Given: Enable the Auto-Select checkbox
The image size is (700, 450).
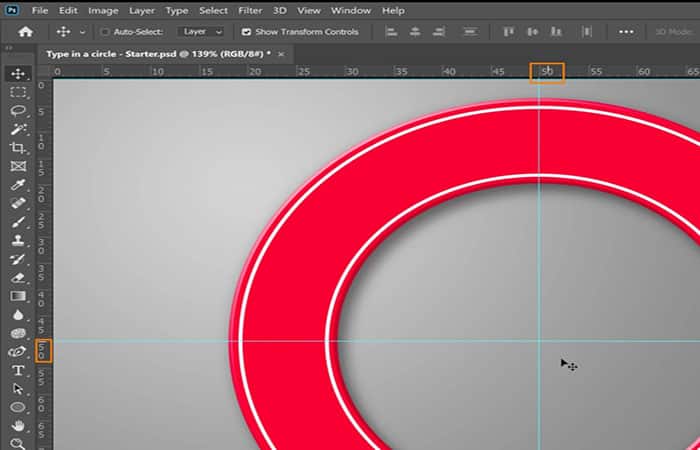Looking at the screenshot, I should (x=105, y=32).
